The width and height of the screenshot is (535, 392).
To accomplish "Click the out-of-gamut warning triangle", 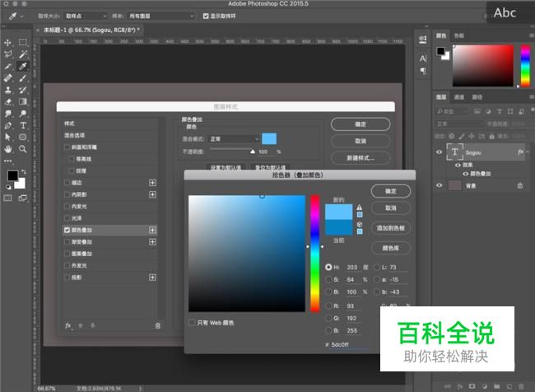I will [360, 208].
